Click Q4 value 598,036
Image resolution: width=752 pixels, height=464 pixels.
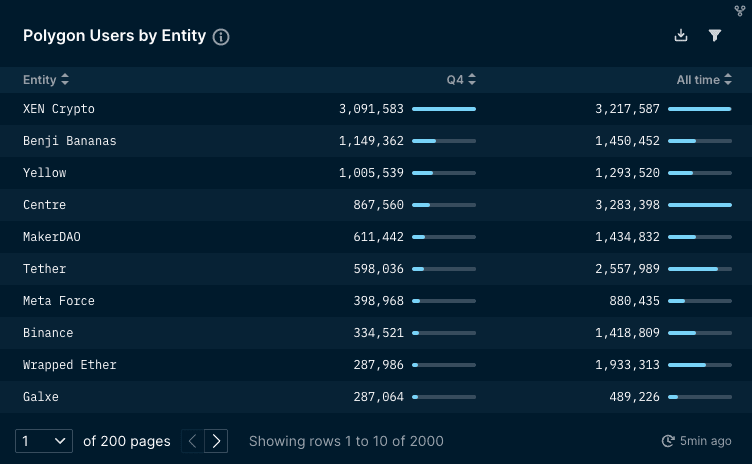[x=378, y=269]
